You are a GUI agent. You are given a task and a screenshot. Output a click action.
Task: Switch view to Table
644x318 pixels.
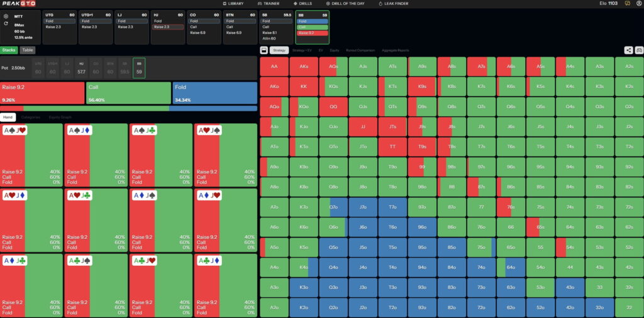[x=27, y=50]
